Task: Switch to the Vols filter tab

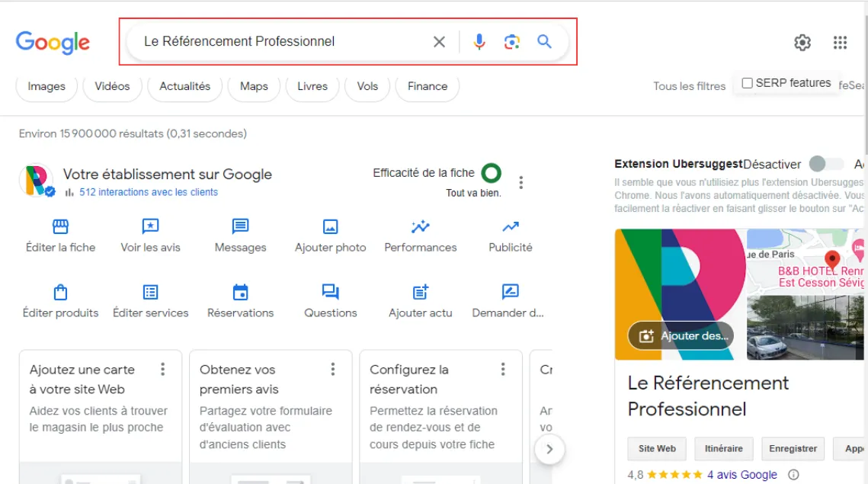Action: [367, 86]
